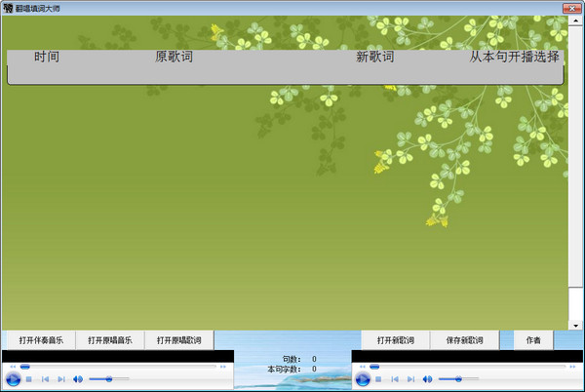Stop playback in the right media player
Screen dimensions: 585x392
click(378, 378)
